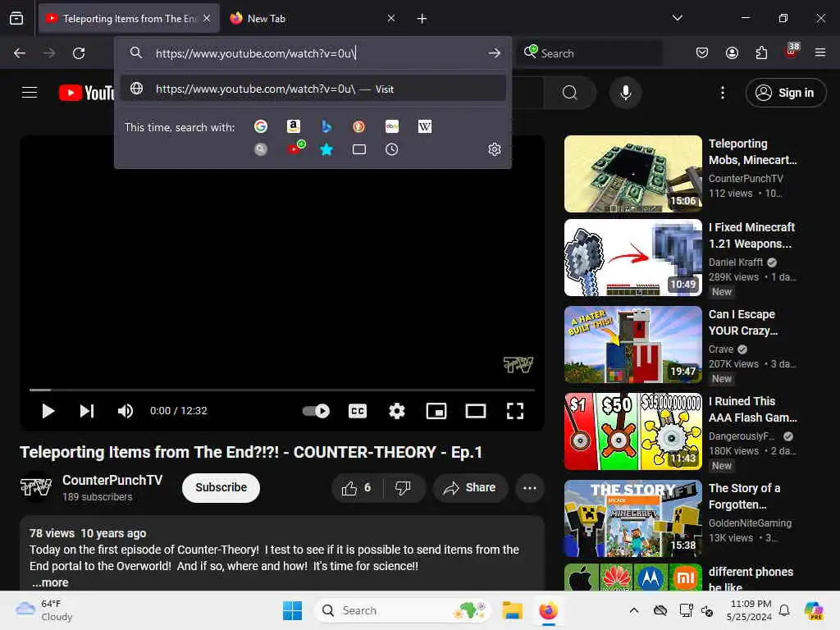
Task: Open the Firefox application menu
Action: click(x=819, y=52)
